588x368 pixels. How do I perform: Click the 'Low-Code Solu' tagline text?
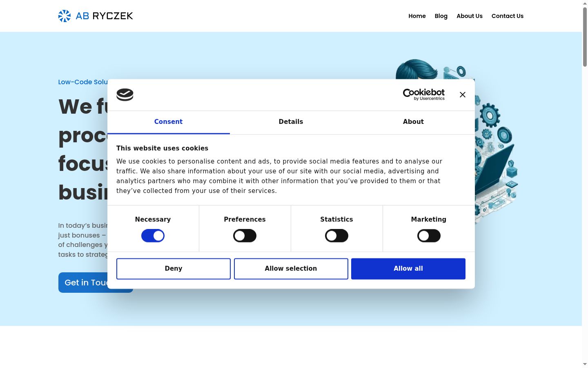(x=83, y=82)
